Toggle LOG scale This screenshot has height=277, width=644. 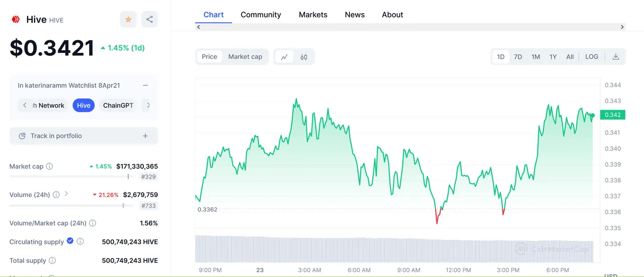point(592,57)
